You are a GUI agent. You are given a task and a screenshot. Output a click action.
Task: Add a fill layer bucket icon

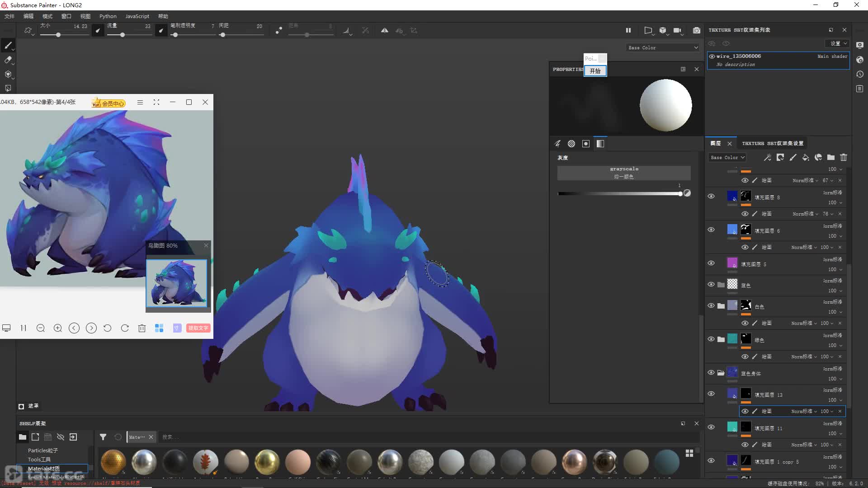coord(806,157)
